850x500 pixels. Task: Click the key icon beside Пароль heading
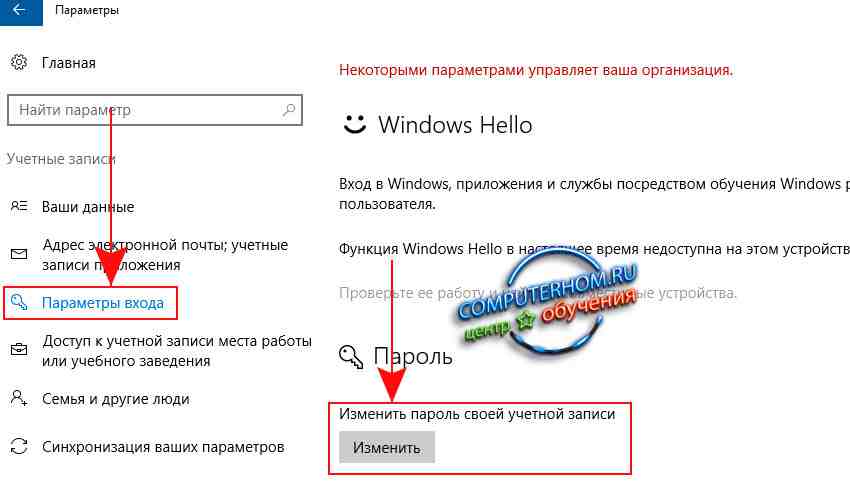point(351,357)
